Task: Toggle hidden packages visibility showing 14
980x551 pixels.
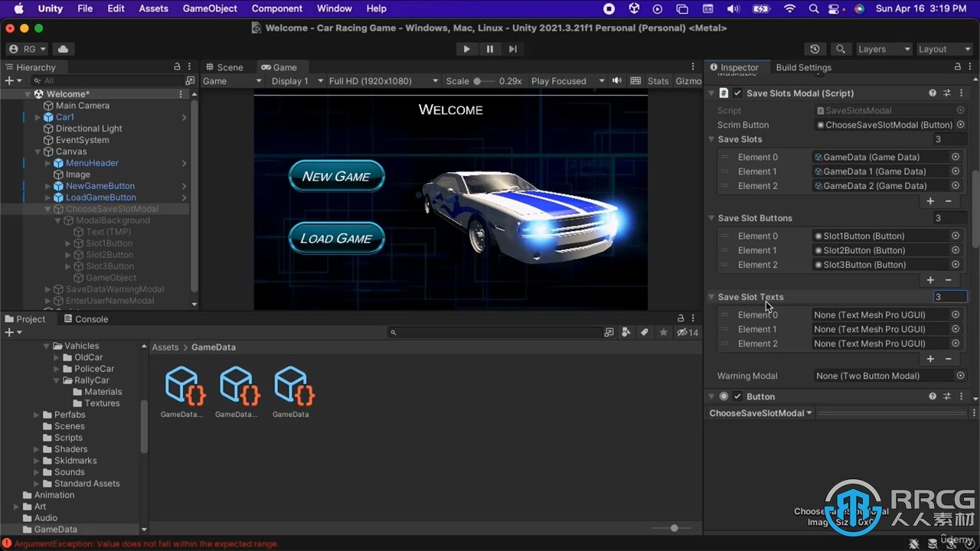Action: [688, 332]
